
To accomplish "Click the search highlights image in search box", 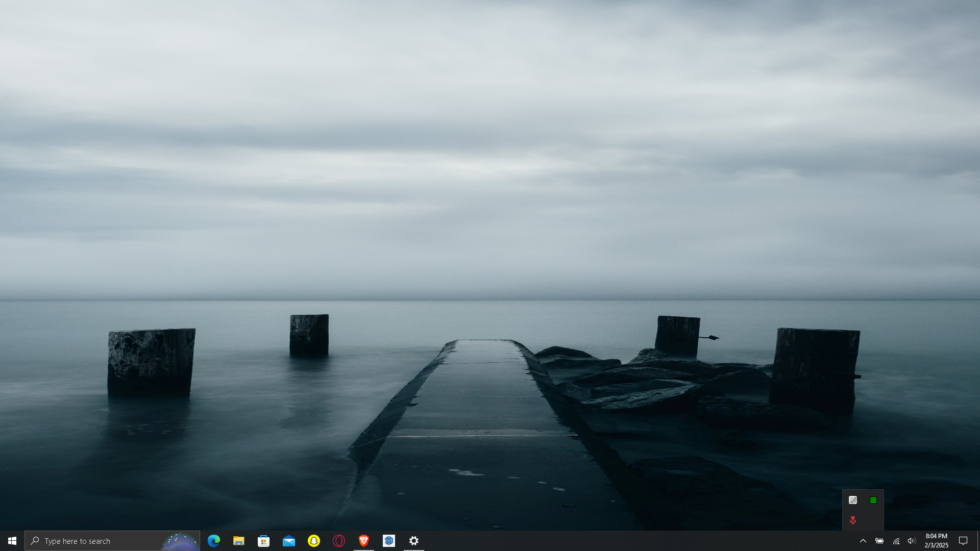I will pos(180,541).
